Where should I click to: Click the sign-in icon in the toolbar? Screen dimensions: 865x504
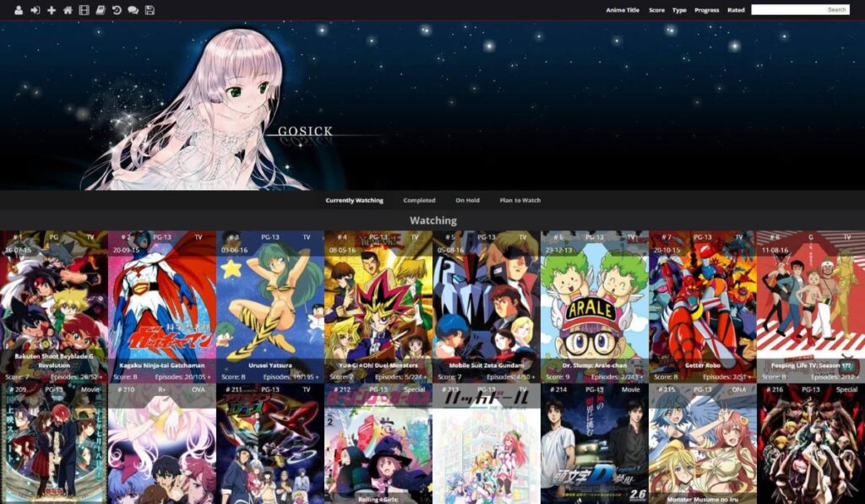(x=35, y=10)
